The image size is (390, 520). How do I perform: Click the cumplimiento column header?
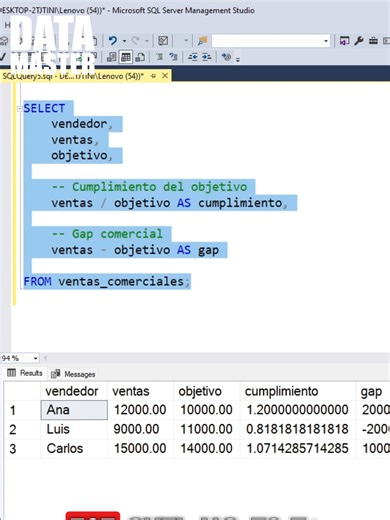coord(297,391)
